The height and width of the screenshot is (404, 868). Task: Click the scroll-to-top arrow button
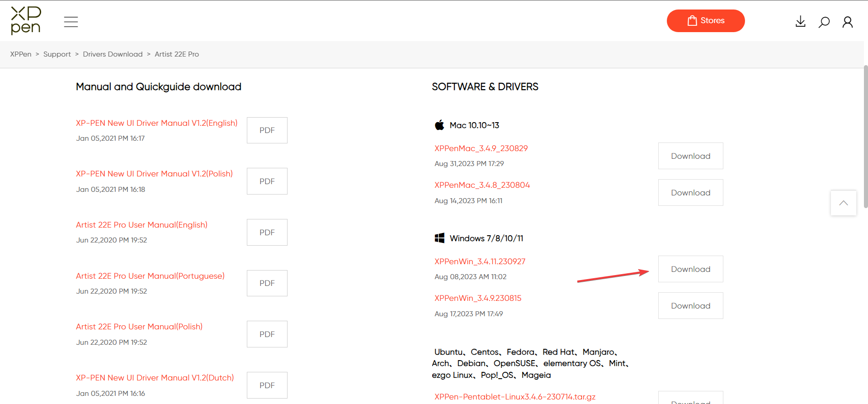843,203
